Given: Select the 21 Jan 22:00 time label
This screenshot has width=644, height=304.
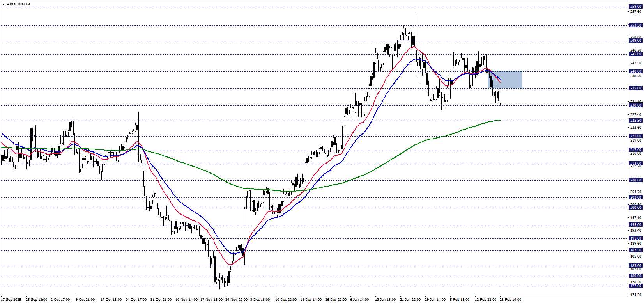Looking at the screenshot, I should [410, 300].
